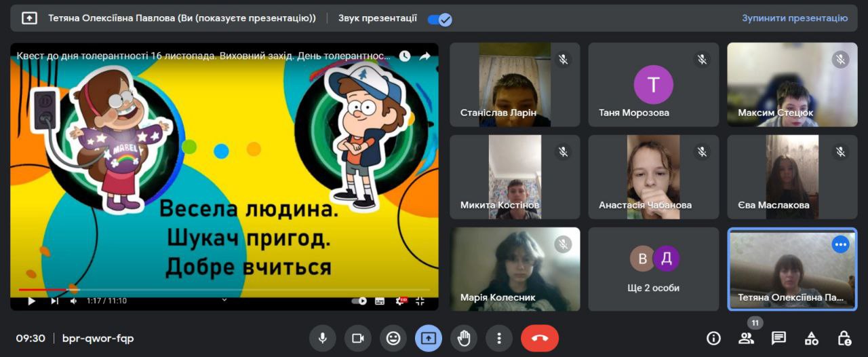Click the muted mic icon on Максим Стецюк tile
The width and height of the screenshot is (868, 357).
841,60
